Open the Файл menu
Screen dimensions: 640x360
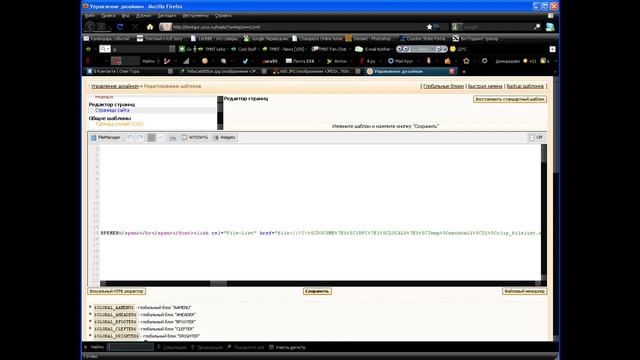pyautogui.click(x=90, y=16)
